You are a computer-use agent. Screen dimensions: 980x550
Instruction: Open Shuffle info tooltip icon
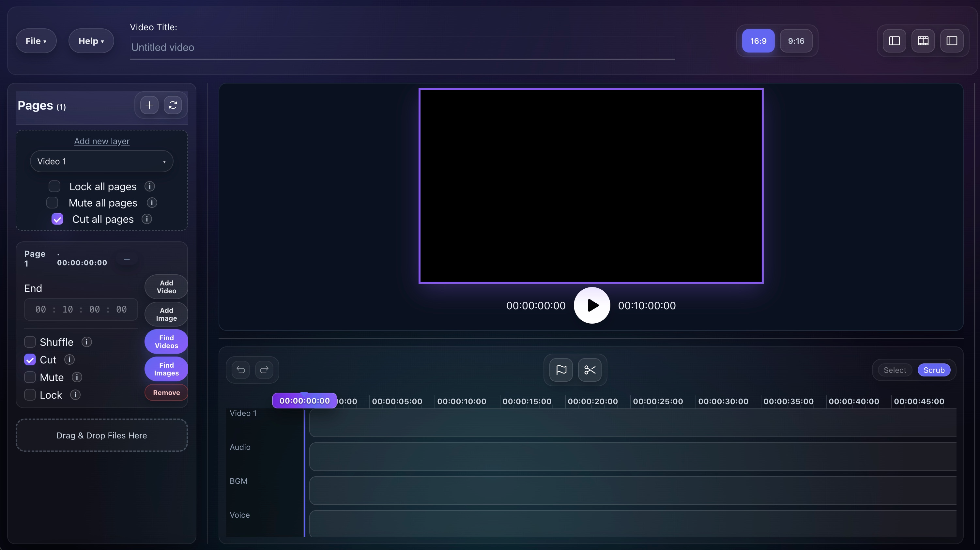point(86,342)
